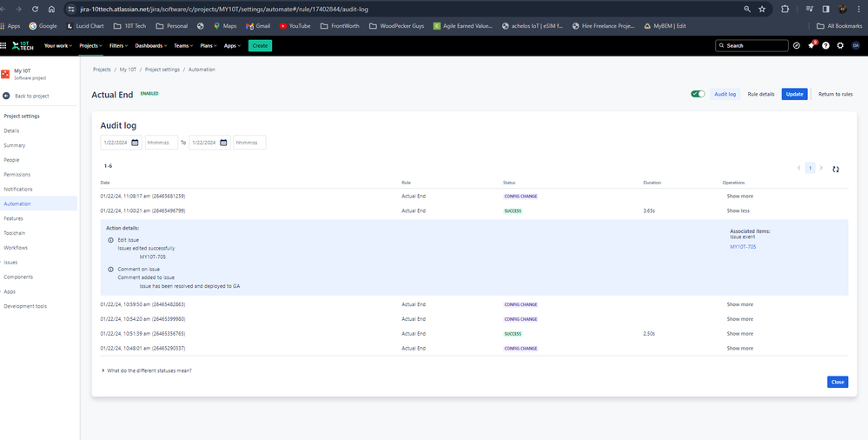This screenshot has height=440, width=868.
Task: Open the end date calendar picker
Action: 223,143
